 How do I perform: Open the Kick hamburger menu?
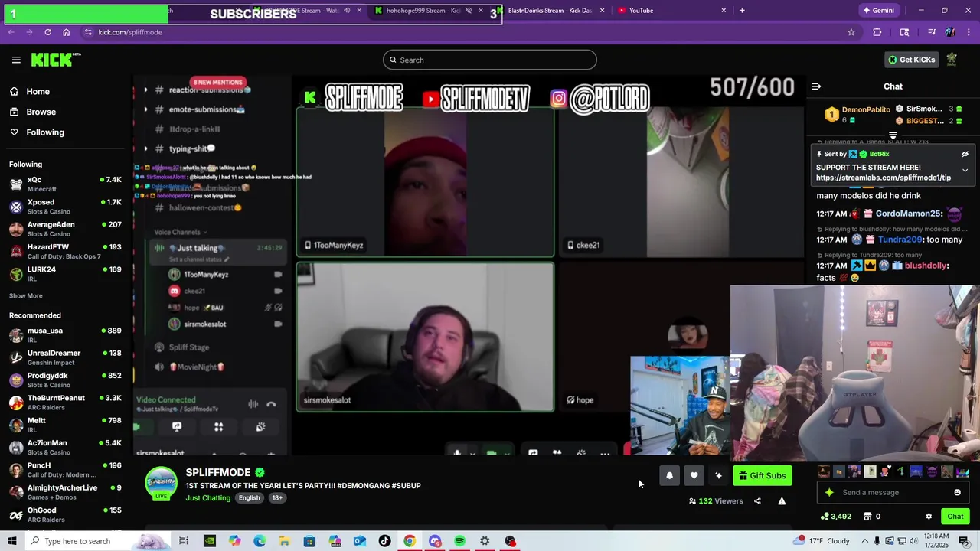16,60
